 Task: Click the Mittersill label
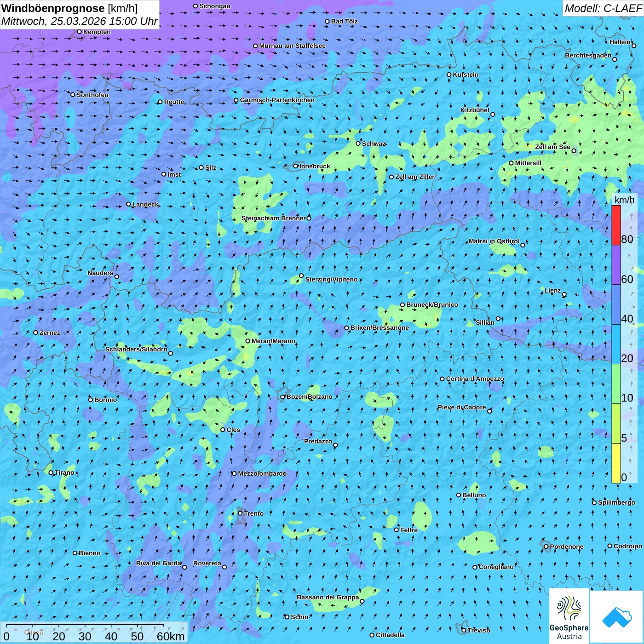coord(528,163)
